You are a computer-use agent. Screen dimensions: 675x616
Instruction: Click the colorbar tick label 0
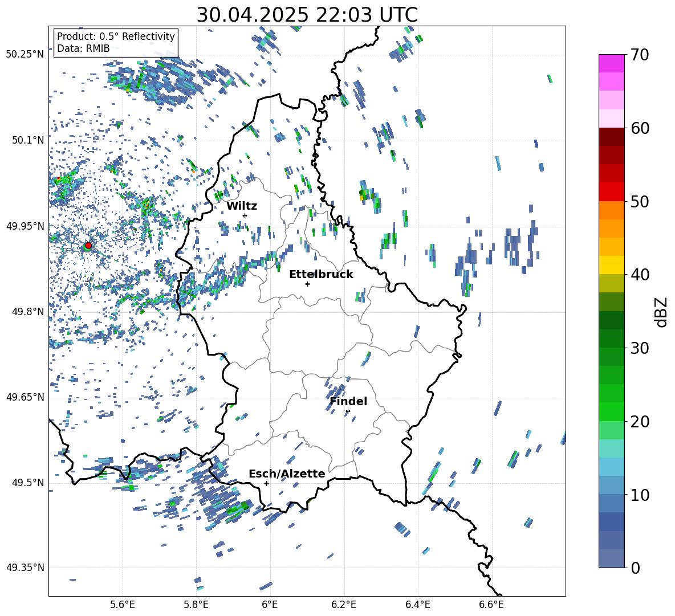[635, 568]
